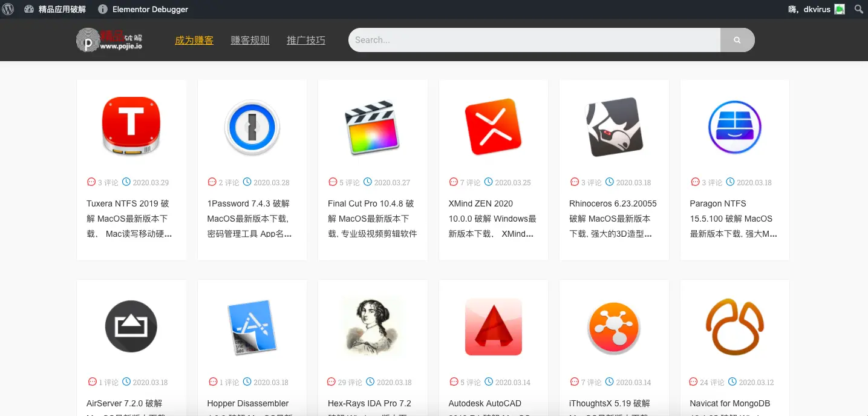Open the 成为赚客 menu link
The width and height of the screenshot is (868, 416).
(x=194, y=41)
